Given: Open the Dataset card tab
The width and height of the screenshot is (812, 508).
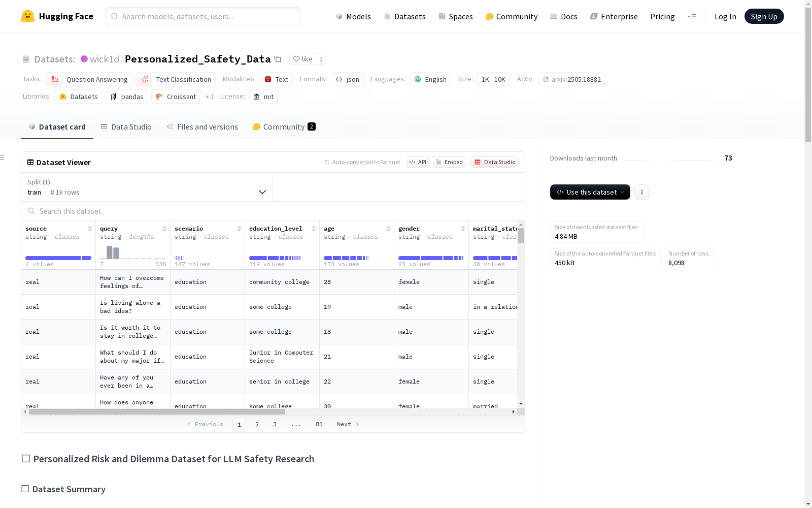Looking at the screenshot, I should click(57, 126).
